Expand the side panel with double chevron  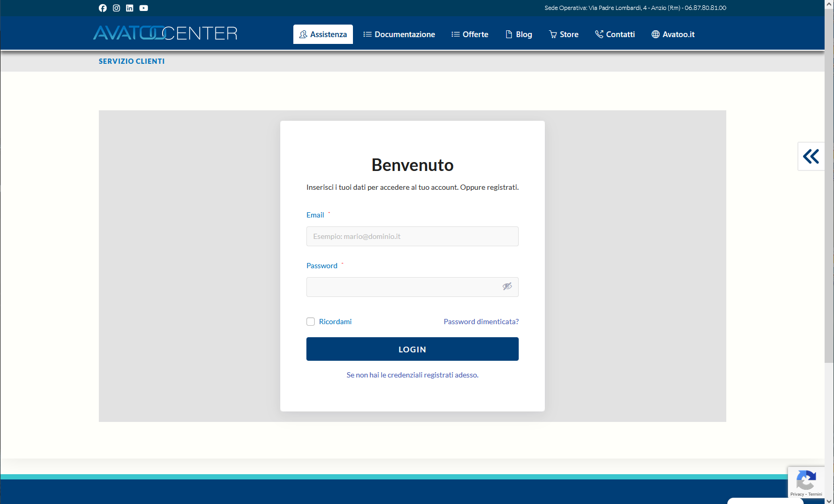point(810,156)
